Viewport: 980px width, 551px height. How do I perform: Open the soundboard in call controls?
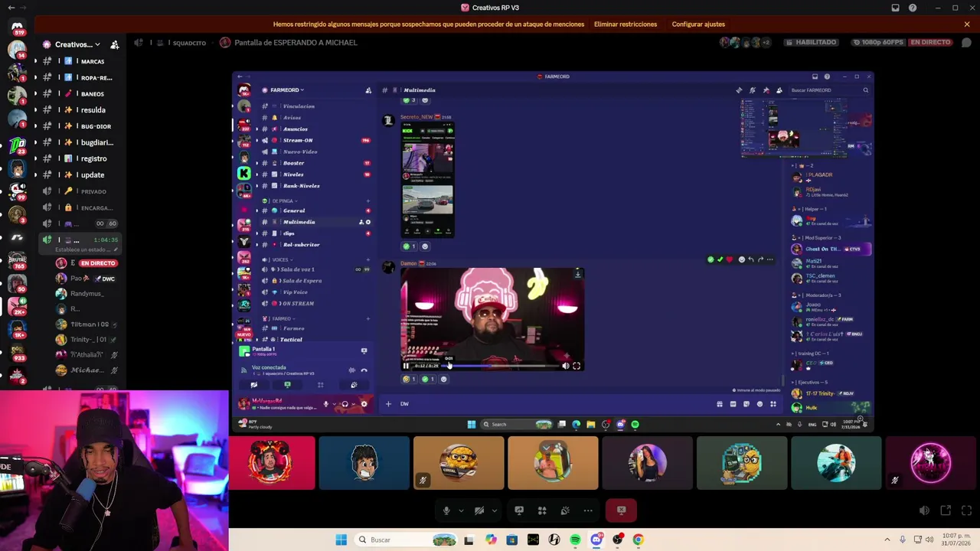(565, 510)
